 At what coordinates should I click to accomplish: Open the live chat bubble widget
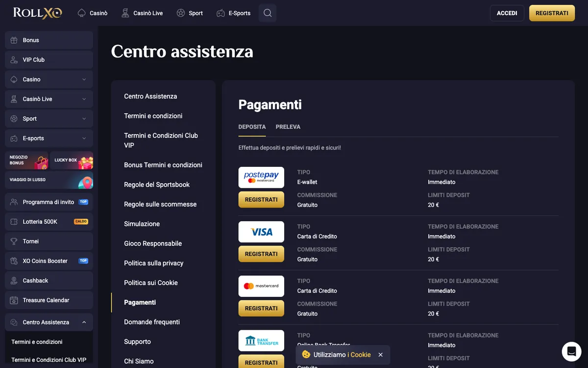point(571,351)
